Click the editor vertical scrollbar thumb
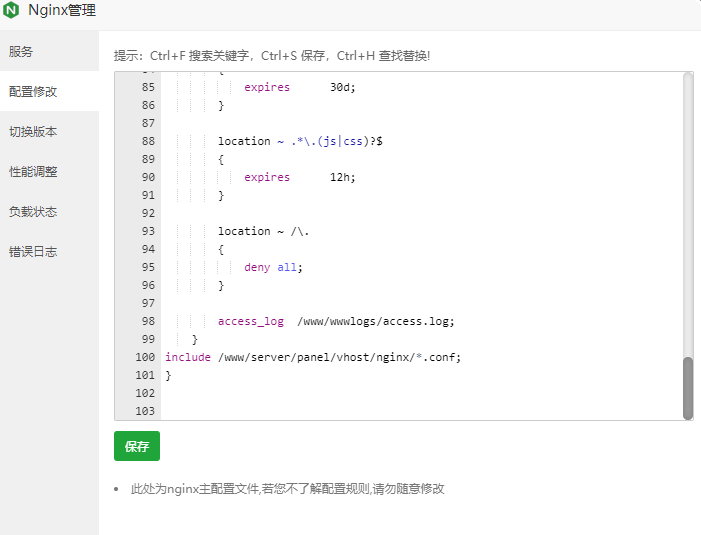The image size is (701, 535). click(688, 388)
